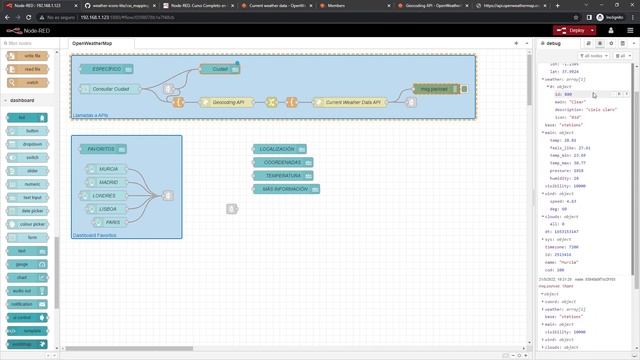Select the dashboard switch palette node
Screen dimensions: 640x360
click(28, 158)
